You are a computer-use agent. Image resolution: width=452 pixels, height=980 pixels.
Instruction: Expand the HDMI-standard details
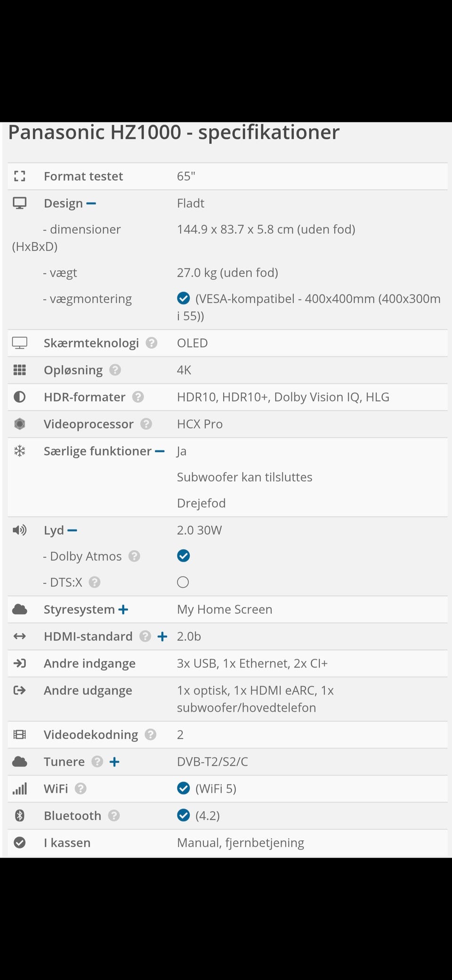tap(162, 637)
